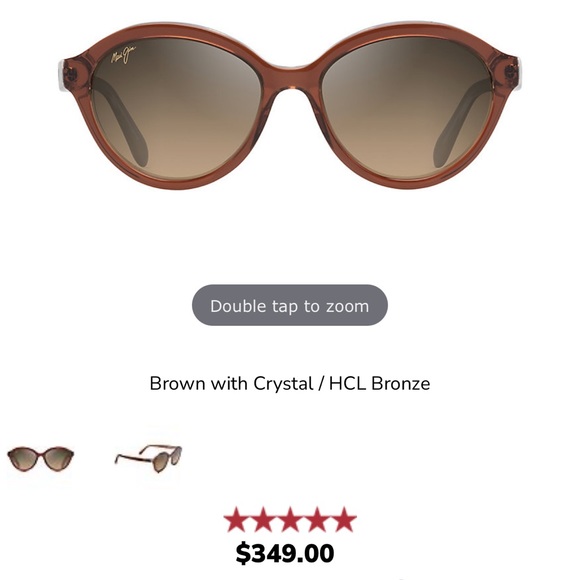This screenshot has height=580, width=580.
Task: Click the Brown with Crystal / HCL Bronze label
Action: click(x=290, y=383)
